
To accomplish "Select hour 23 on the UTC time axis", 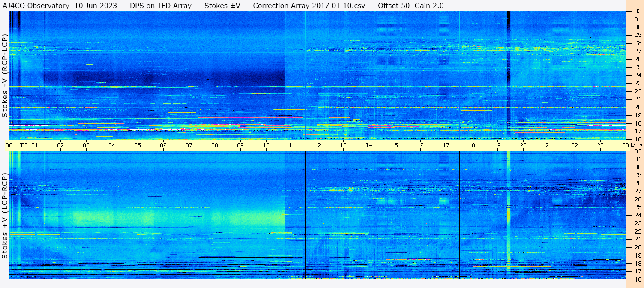I will [x=600, y=145].
